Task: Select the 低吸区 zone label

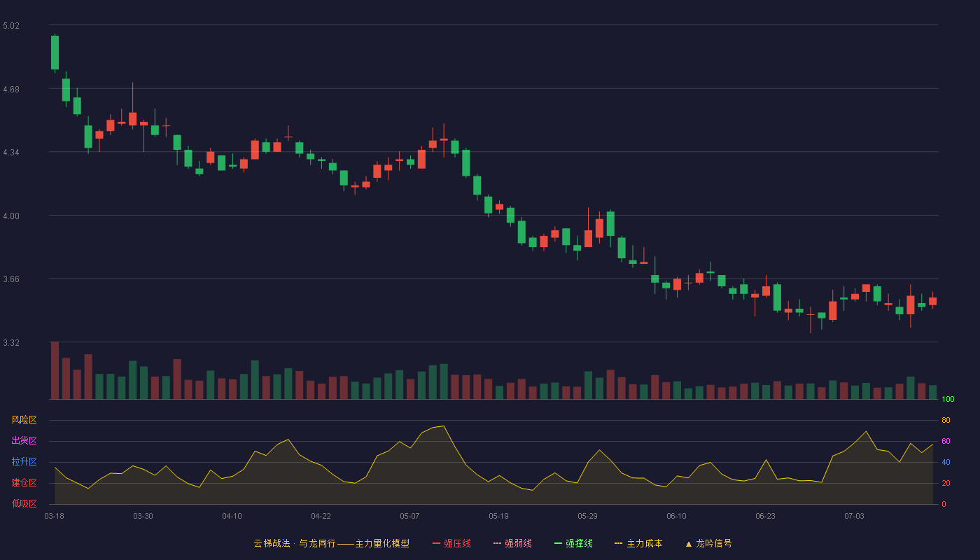Action: click(24, 503)
